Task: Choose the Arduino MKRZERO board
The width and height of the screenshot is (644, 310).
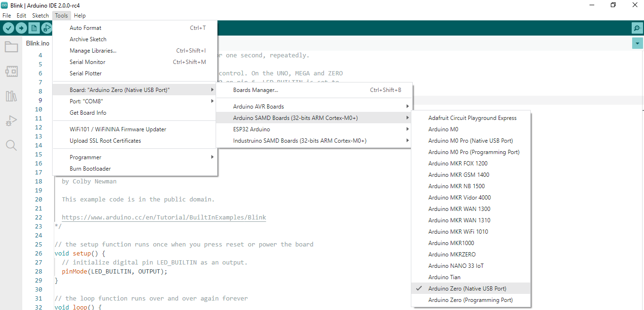Action: pos(471,255)
